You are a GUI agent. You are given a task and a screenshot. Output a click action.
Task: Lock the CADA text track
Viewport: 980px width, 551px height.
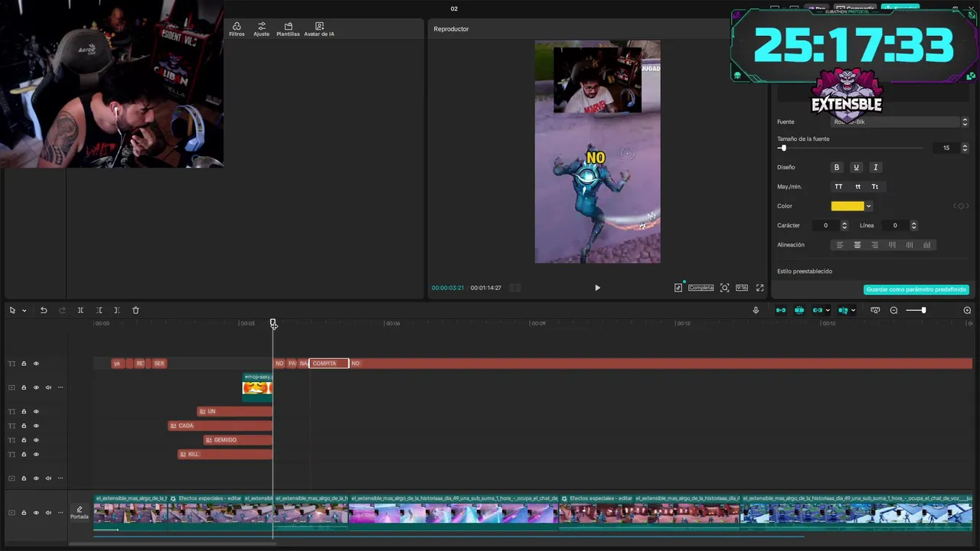pos(24,425)
